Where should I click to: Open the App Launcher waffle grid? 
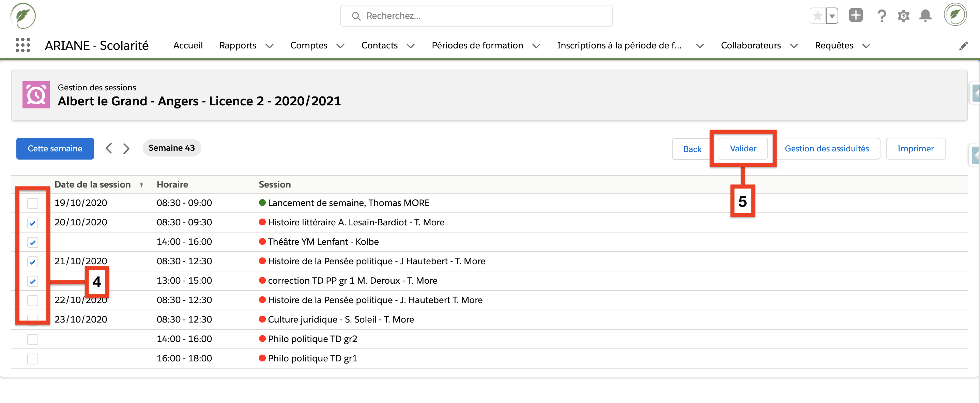[22, 45]
